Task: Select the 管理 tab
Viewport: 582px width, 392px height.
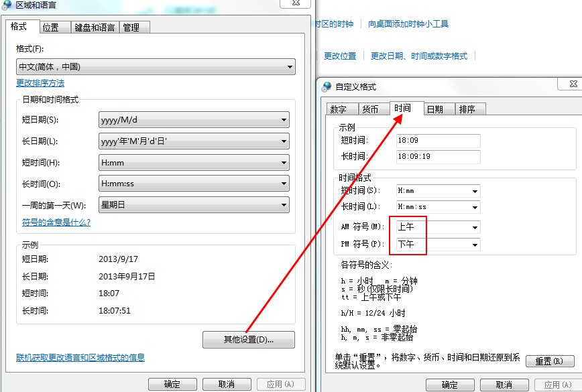Action: point(131,27)
